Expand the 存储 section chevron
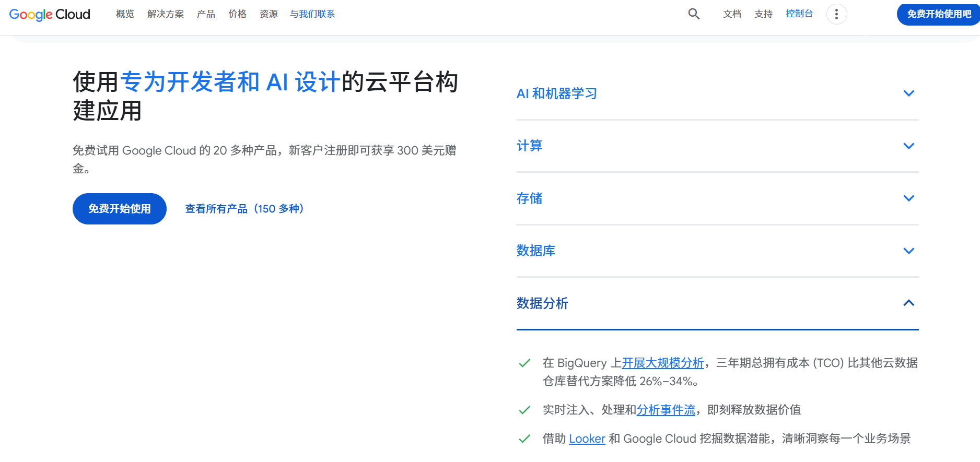The width and height of the screenshot is (980, 462). (908, 198)
